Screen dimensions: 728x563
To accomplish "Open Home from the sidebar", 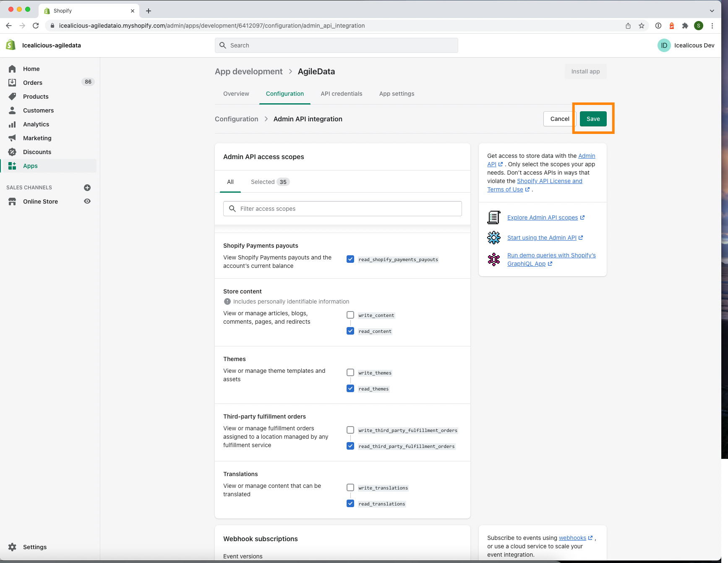I will (x=31, y=69).
